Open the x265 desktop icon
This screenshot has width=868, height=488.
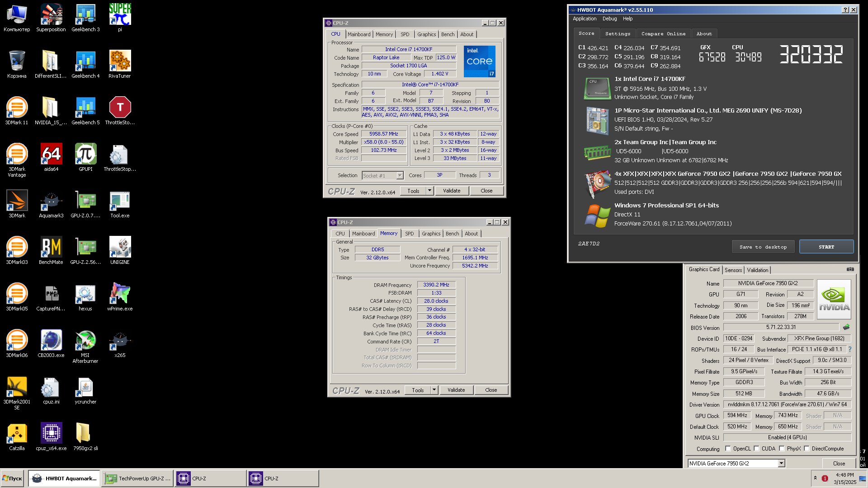click(x=120, y=344)
